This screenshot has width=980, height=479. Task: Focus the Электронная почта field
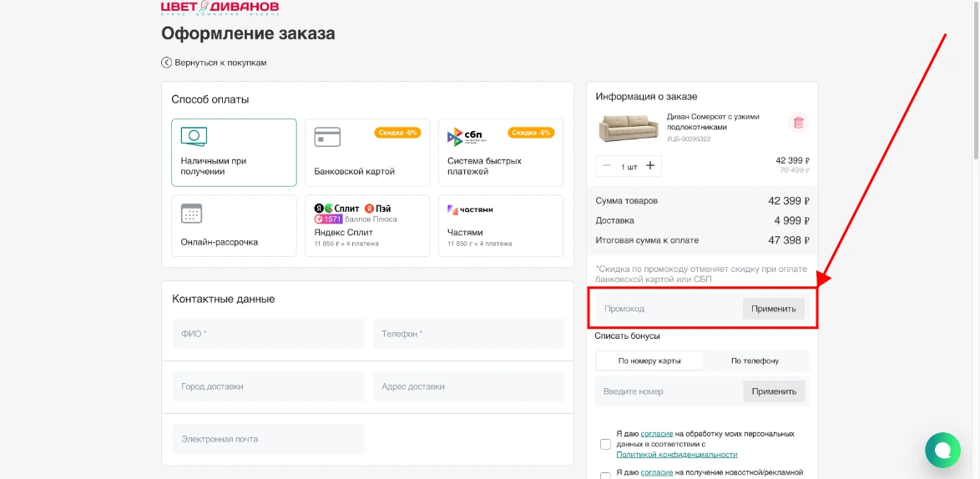click(x=267, y=439)
